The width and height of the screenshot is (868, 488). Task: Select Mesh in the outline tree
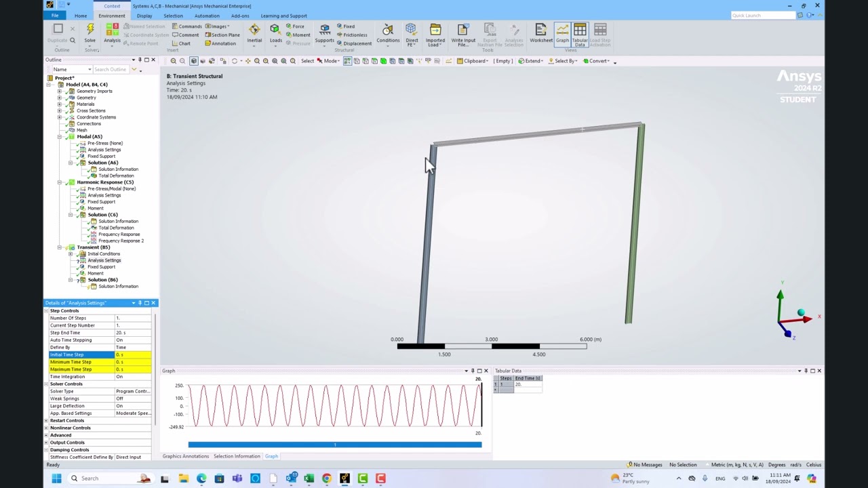(82, 130)
